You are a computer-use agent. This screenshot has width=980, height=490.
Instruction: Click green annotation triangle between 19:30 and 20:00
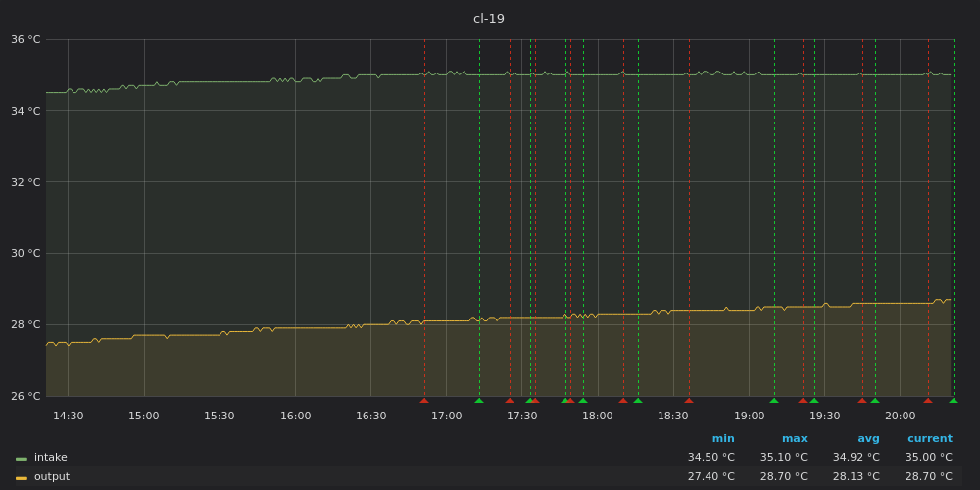click(875, 400)
